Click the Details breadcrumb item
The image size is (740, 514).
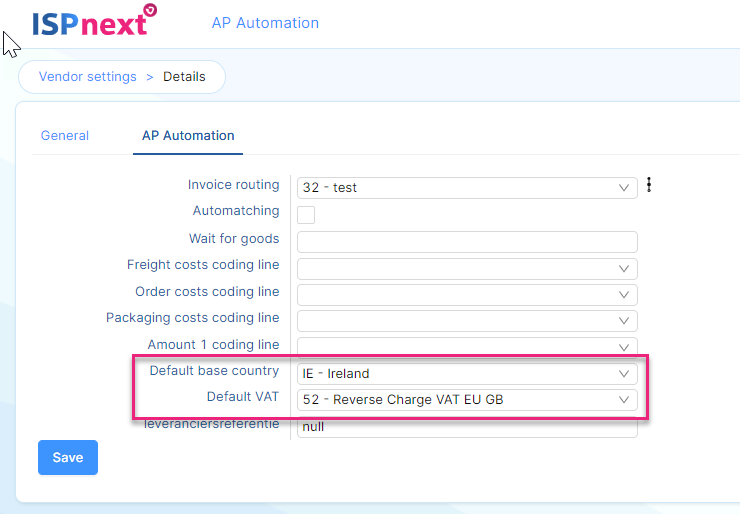click(184, 76)
